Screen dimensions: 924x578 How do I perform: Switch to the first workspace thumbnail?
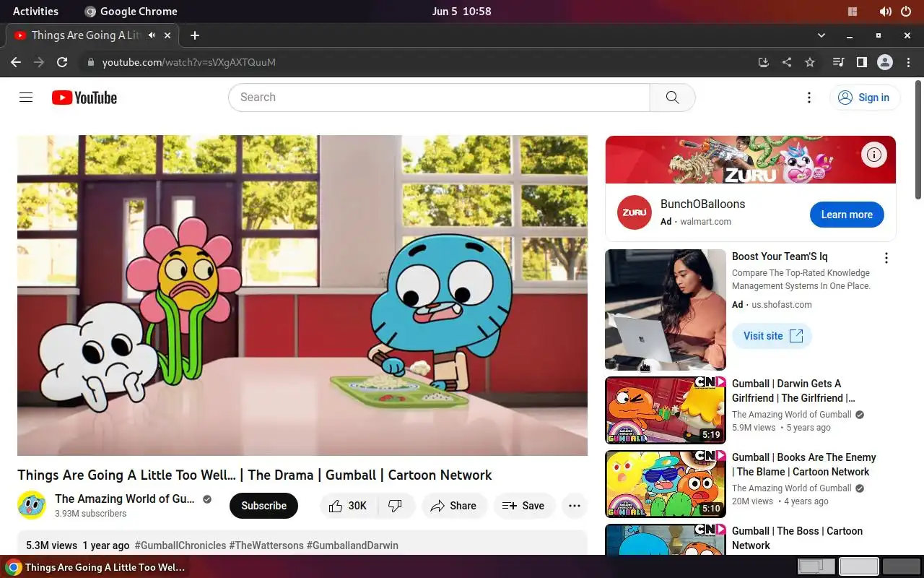click(x=816, y=567)
